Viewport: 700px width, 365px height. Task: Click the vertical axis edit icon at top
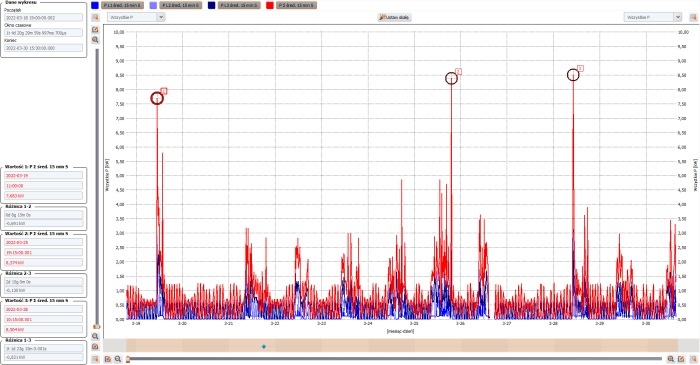tap(95, 29)
